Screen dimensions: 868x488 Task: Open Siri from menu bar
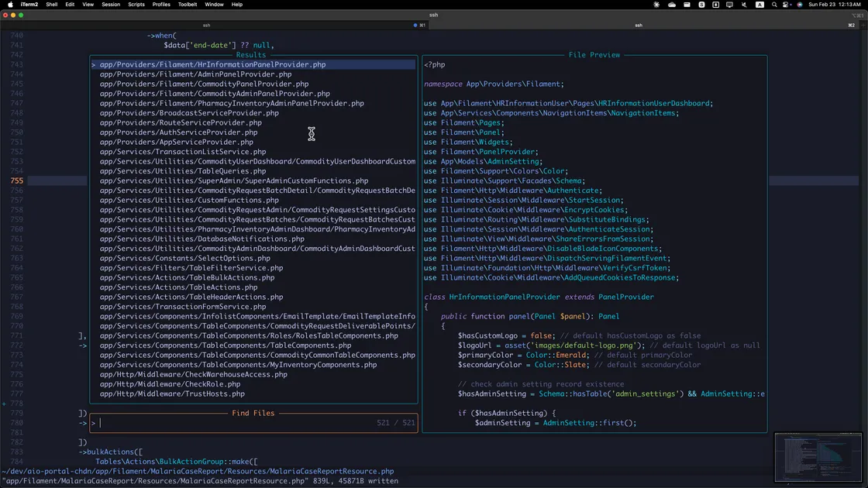[799, 5]
